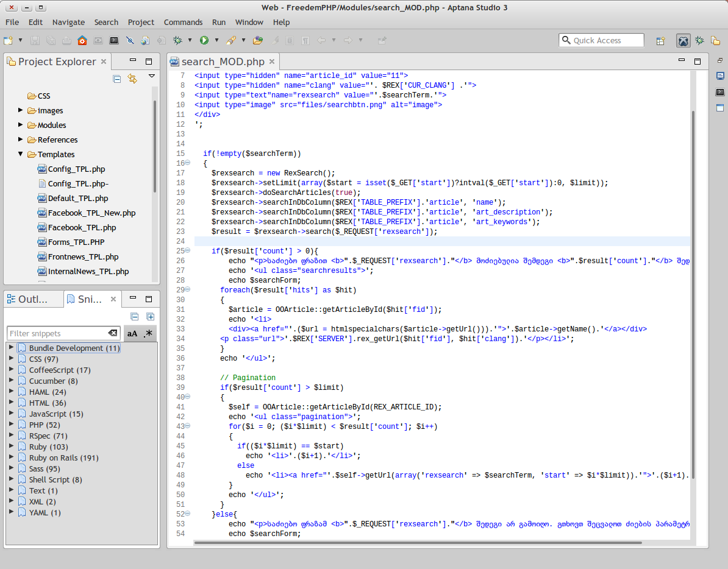Click the Debug bug icon in toolbar
Screen dimensions: 728x569
coord(177,41)
